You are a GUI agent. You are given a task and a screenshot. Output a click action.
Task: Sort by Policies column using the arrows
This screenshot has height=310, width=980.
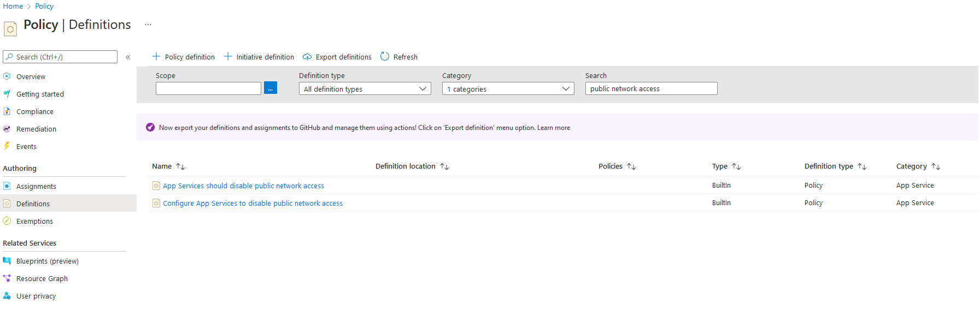(631, 166)
